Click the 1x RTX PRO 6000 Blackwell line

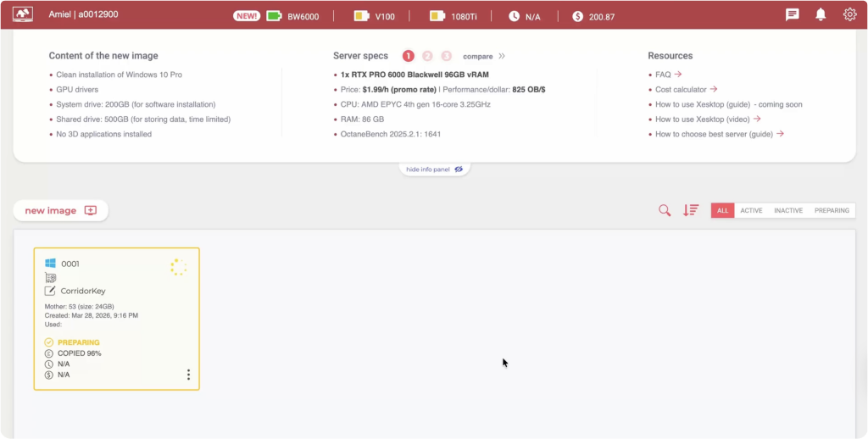tap(415, 75)
